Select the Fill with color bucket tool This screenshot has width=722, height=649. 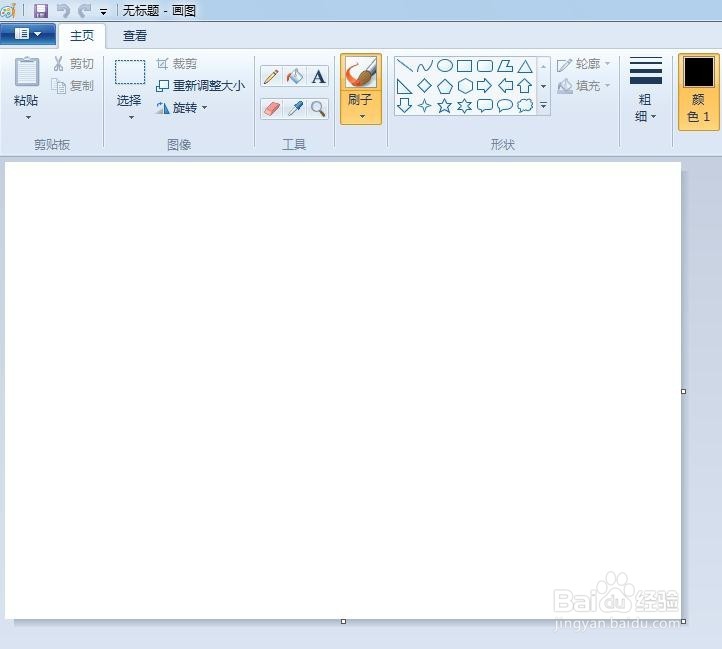295,76
